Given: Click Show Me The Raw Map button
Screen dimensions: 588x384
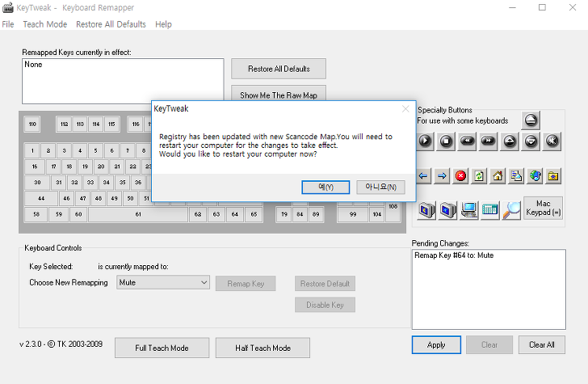Looking at the screenshot, I should pyautogui.click(x=279, y=94).
